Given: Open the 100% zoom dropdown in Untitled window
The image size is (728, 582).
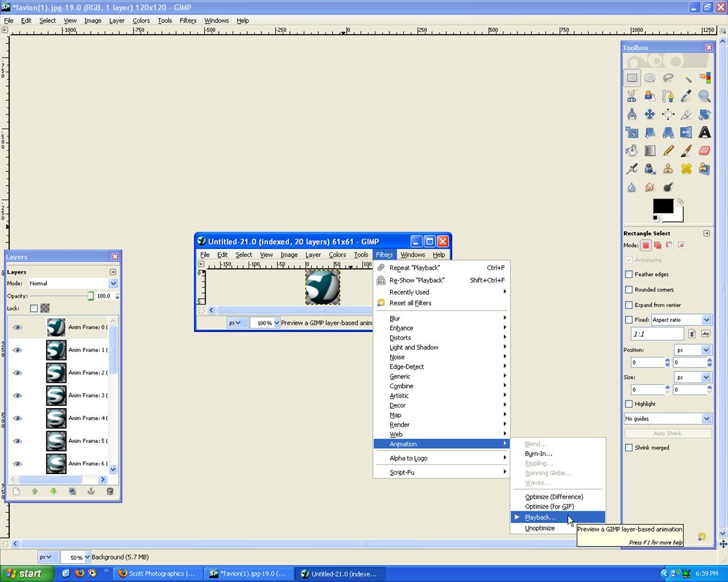Looking at the screenshot, I should 277,323.
